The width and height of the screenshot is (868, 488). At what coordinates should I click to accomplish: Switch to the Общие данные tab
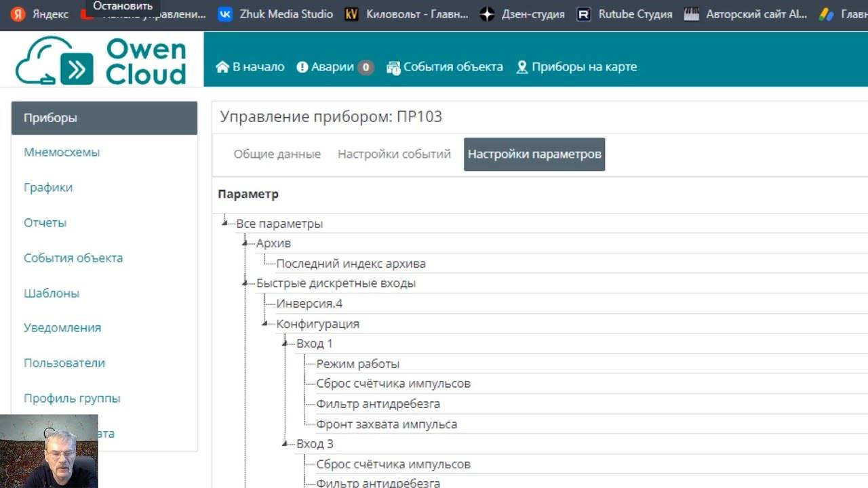coord(277,155)
